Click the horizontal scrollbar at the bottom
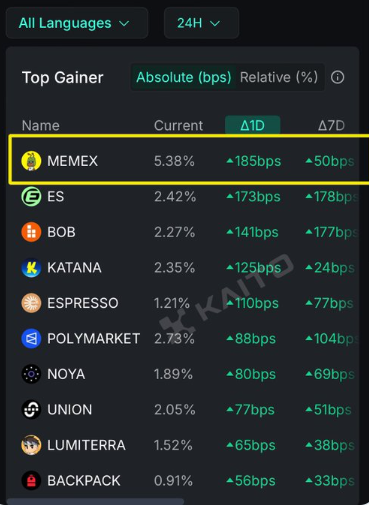369x505 pixels. (x=95, y=502)
